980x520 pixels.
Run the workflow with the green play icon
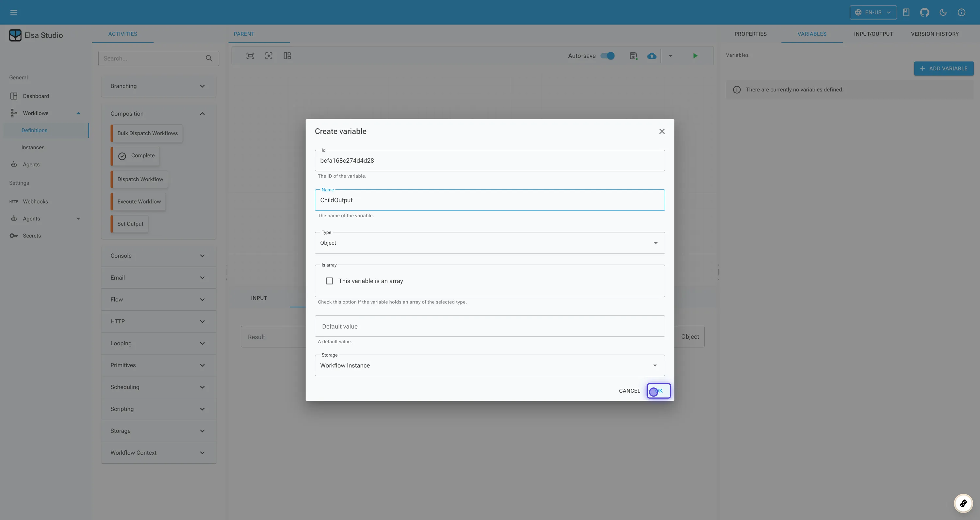click(695, 56)
